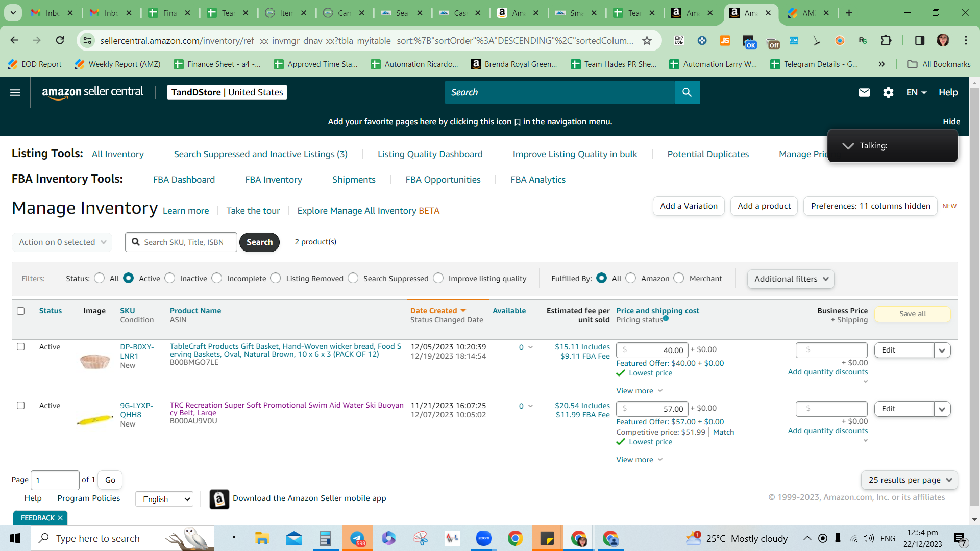Click the search magnifier button in header

[x=687, y=92]
